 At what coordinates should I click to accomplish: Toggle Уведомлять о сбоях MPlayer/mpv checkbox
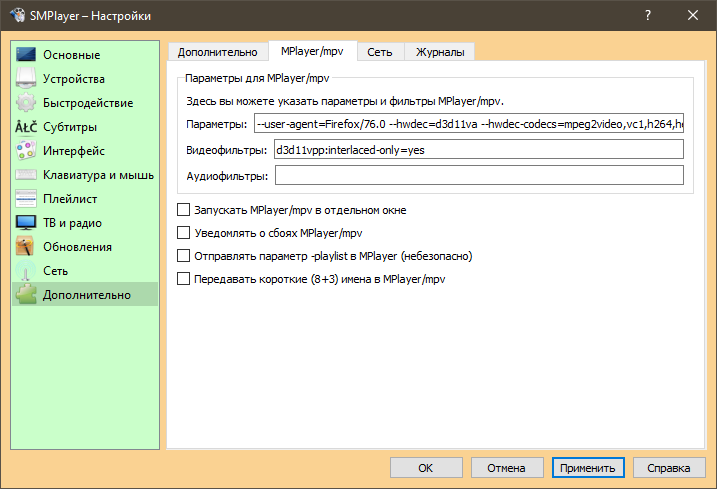pos(183,233)
